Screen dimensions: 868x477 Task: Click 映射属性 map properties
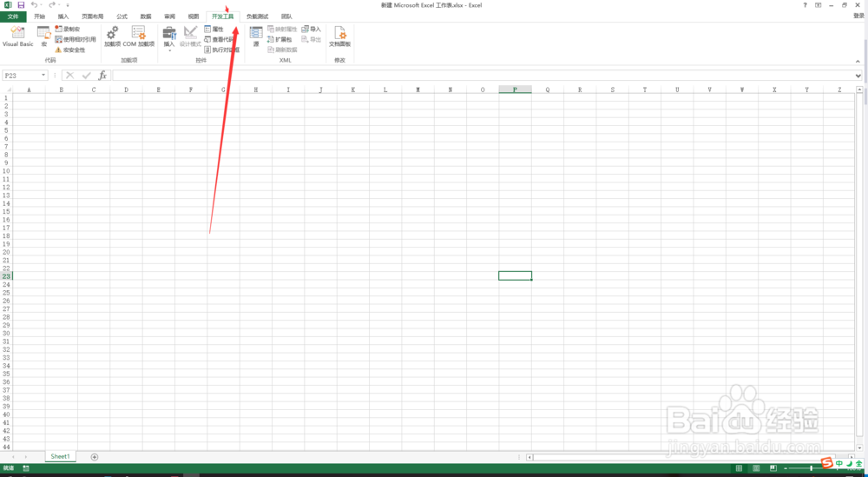click(282, 29)
